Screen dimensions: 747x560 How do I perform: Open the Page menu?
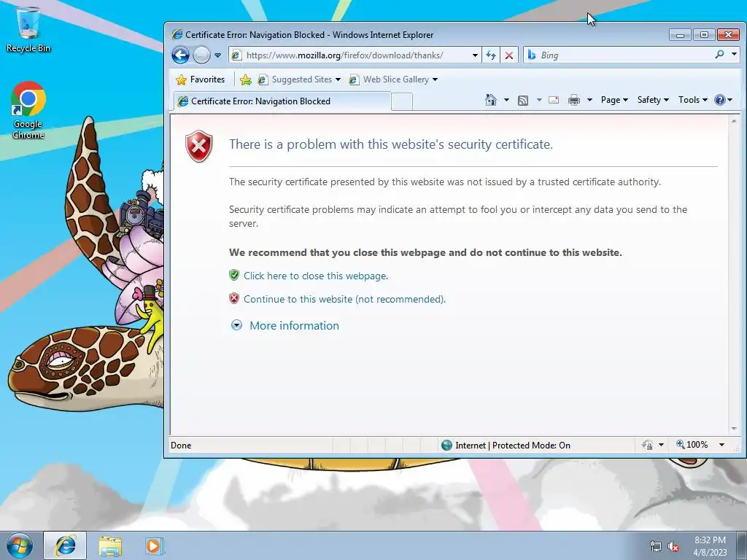point(614,100)
